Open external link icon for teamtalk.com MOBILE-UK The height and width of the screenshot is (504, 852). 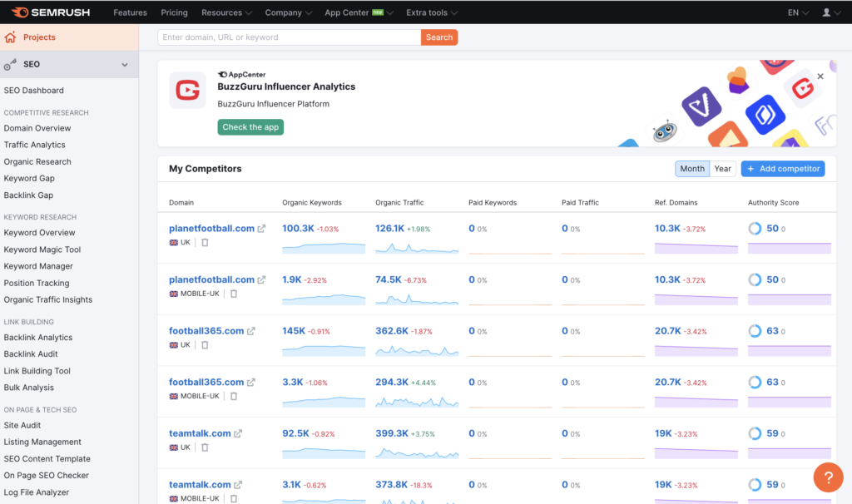coord(238,484)
